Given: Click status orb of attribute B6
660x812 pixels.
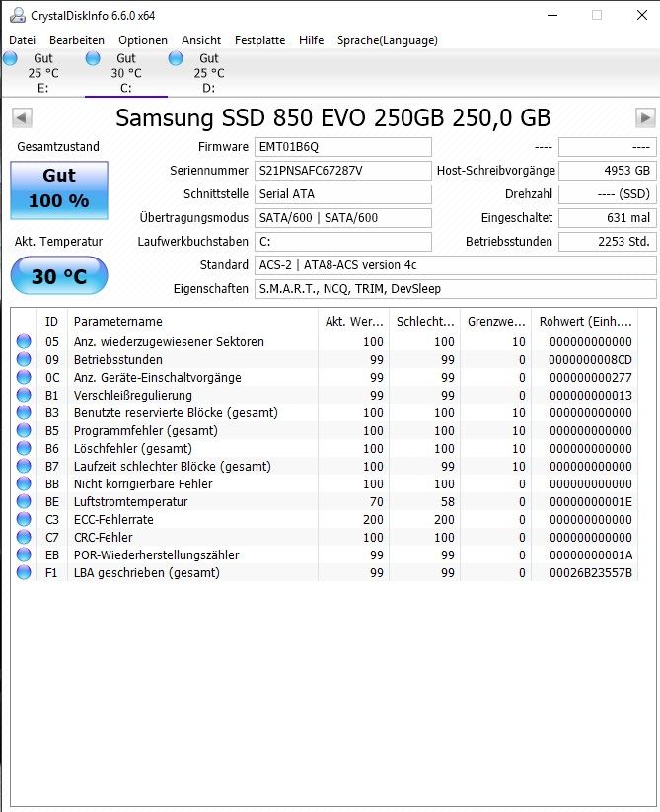Looking at the screenshot, I should [x=24, y=449].
